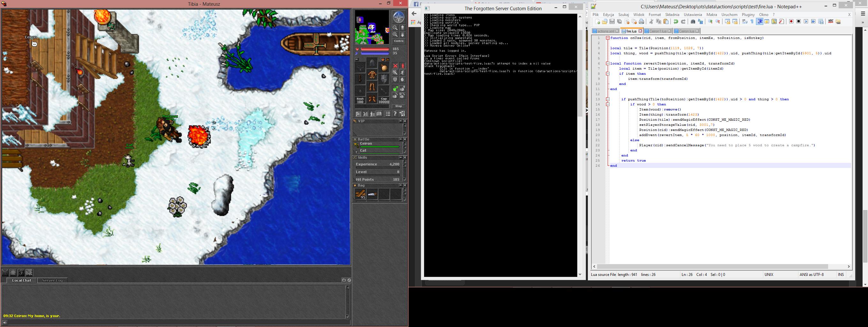Toggle word wrap icon in Notepad++
868x327 pixels.
[745, 22]
